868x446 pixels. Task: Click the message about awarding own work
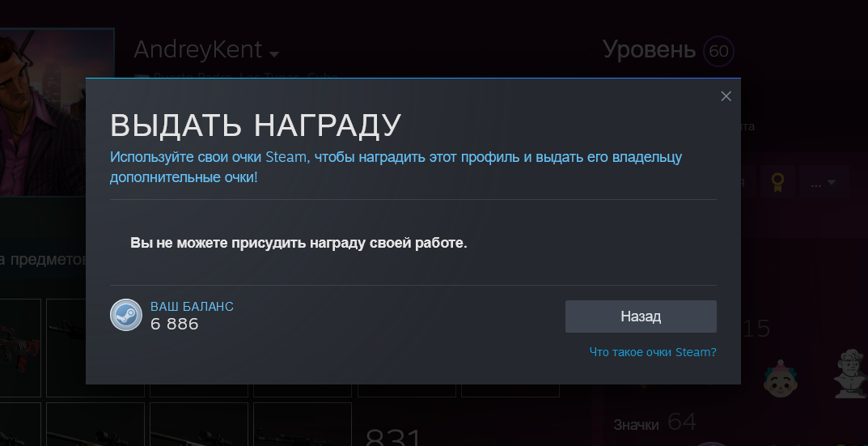point(299,243)
